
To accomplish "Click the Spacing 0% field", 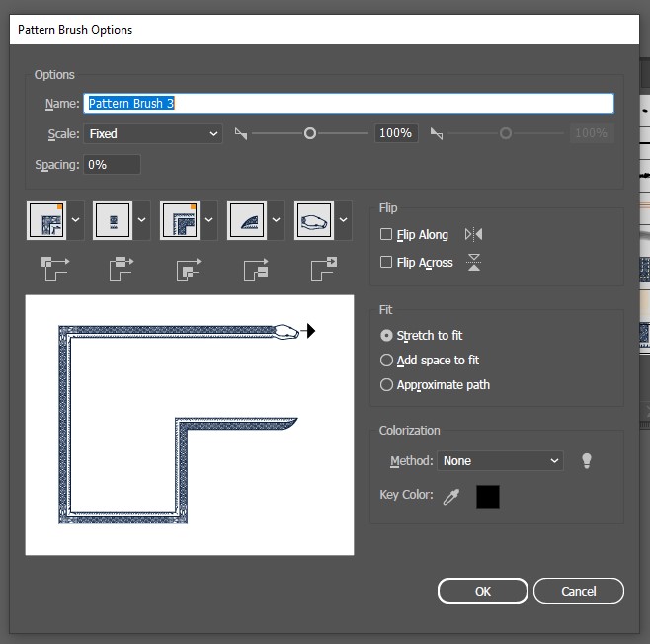I will coord(112,165).
